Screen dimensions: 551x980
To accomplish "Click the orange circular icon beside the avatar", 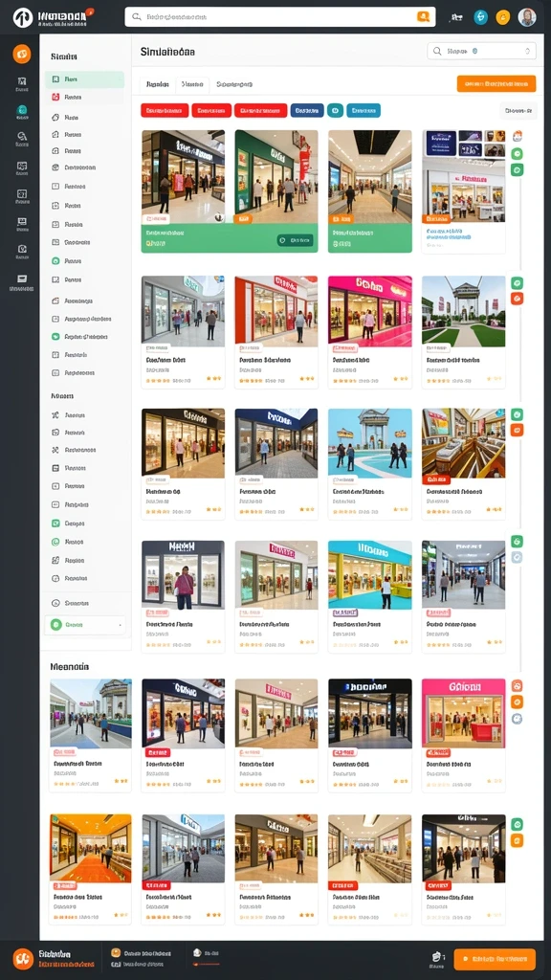I will (503, 17).
